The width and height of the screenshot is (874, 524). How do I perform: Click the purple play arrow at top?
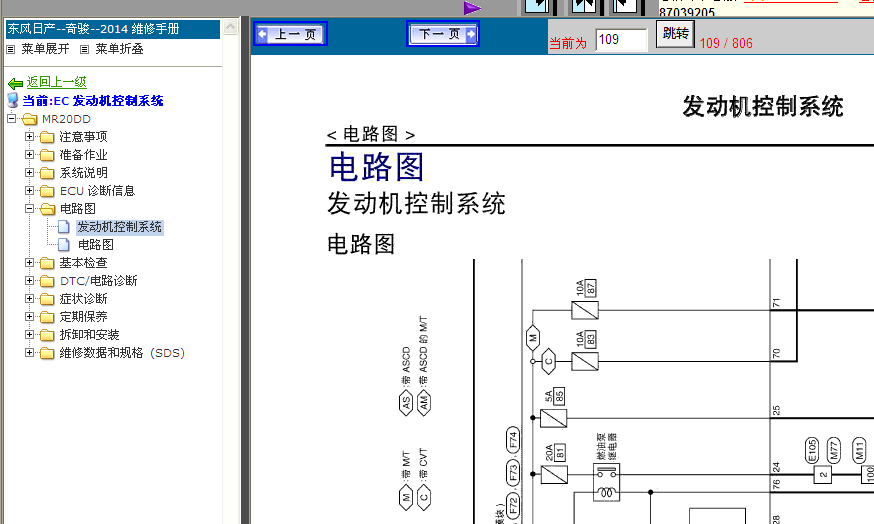click(472, 8)
